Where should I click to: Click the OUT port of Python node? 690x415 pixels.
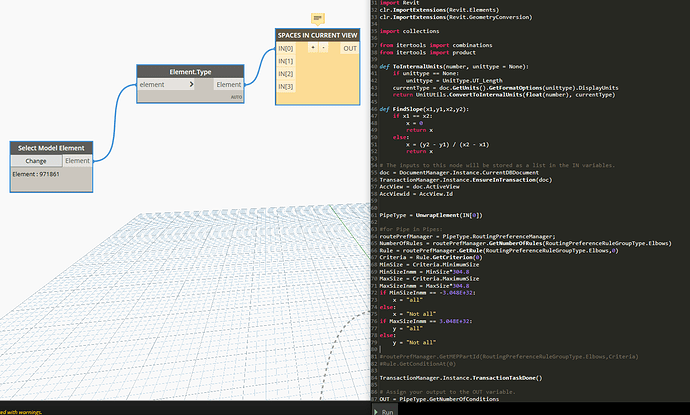coord(350,48)
